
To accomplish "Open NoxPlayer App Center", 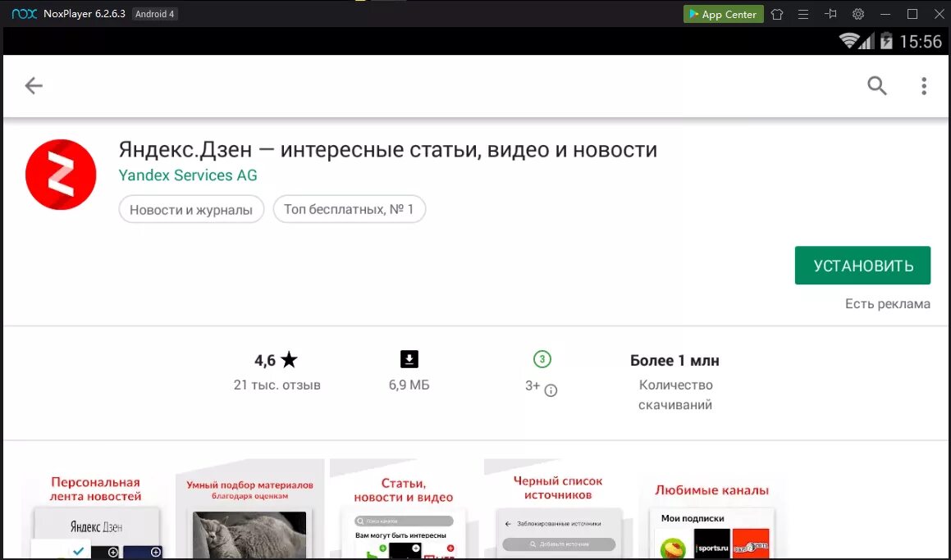I will pyautogui.click(x=723, y=14).
